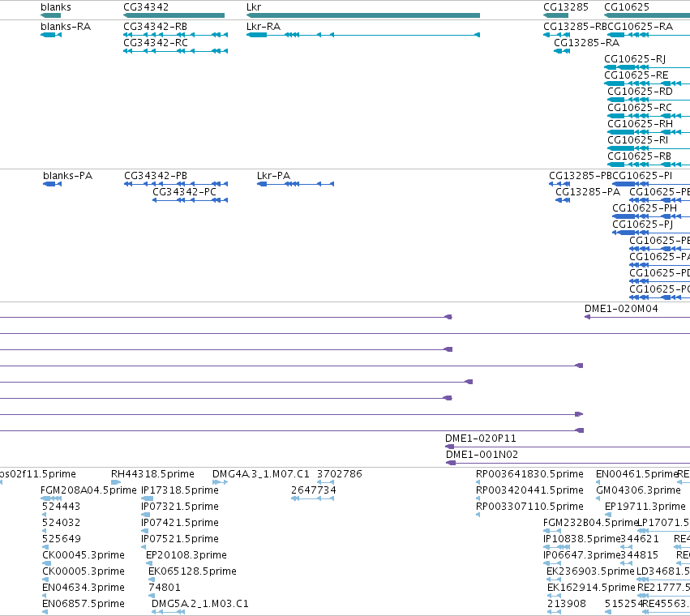
Task: Click the CG34342-RB transcript glyph
Action: 176,35
